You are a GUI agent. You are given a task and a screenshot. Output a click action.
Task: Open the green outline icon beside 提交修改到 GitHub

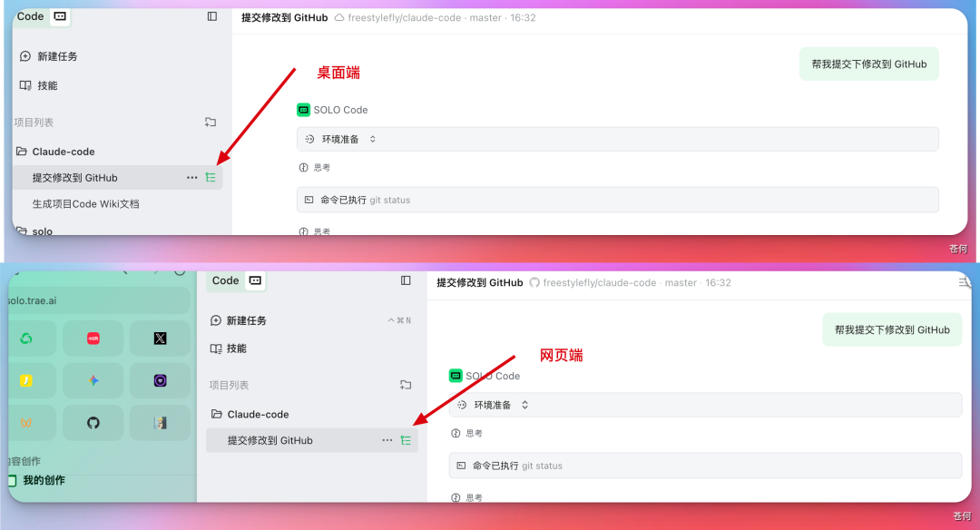211,177
